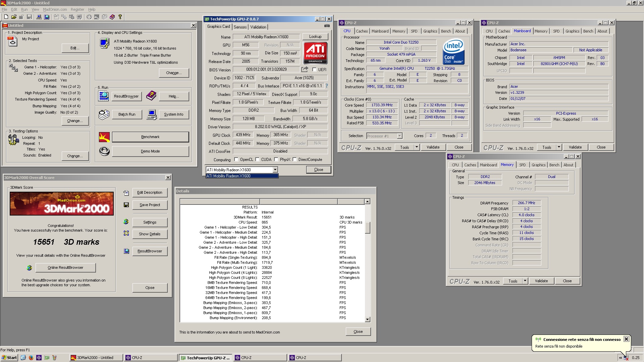Click the floppy icon beside Save Project
This screenshot has height=362, width=644.
(x=126, y=205)
